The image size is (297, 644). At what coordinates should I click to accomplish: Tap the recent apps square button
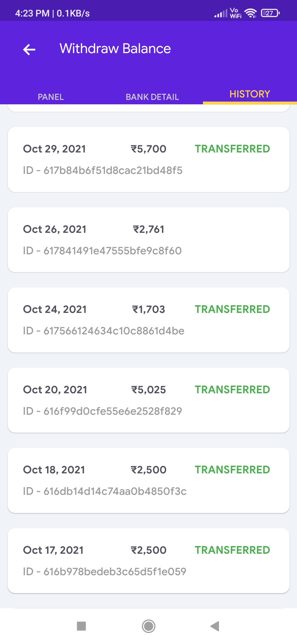coord(81,626)
